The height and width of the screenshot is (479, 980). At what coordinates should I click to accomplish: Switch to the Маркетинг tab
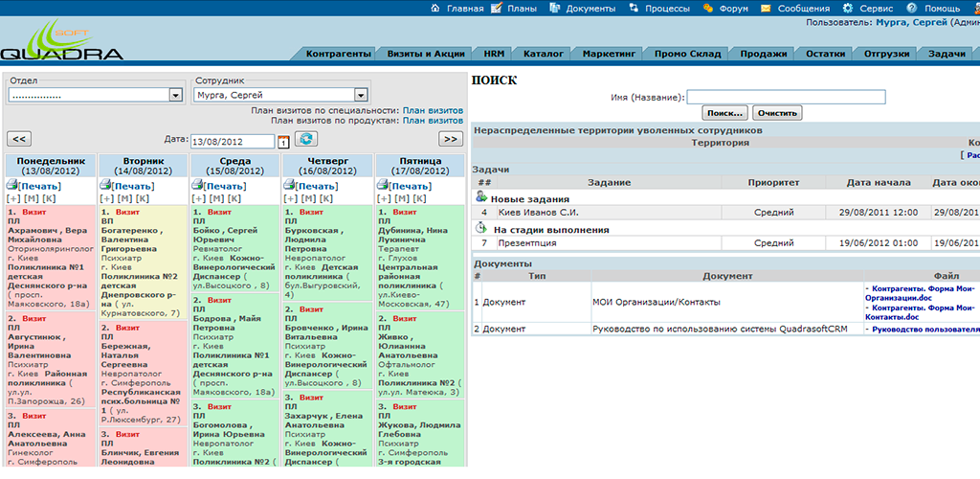click(x=609, y=54)
